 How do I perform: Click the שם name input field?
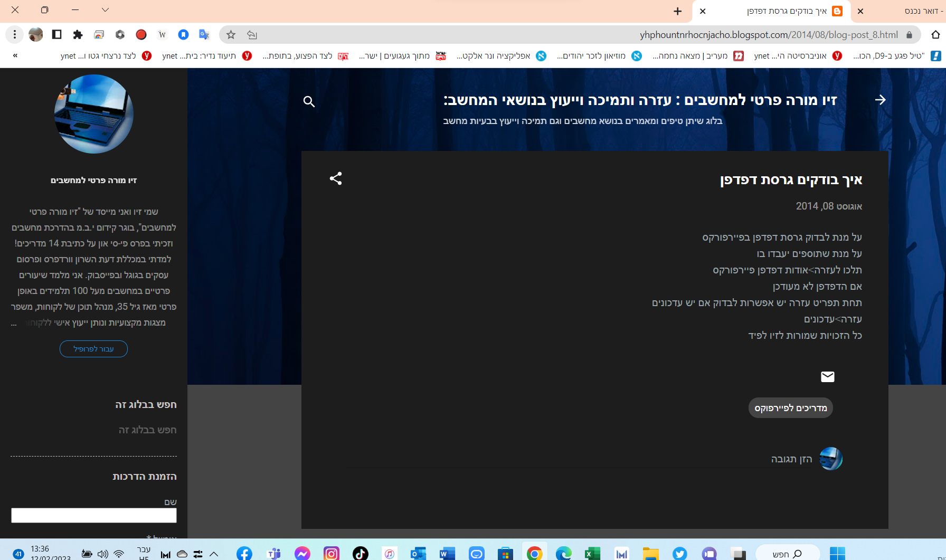tap(94, 516)
